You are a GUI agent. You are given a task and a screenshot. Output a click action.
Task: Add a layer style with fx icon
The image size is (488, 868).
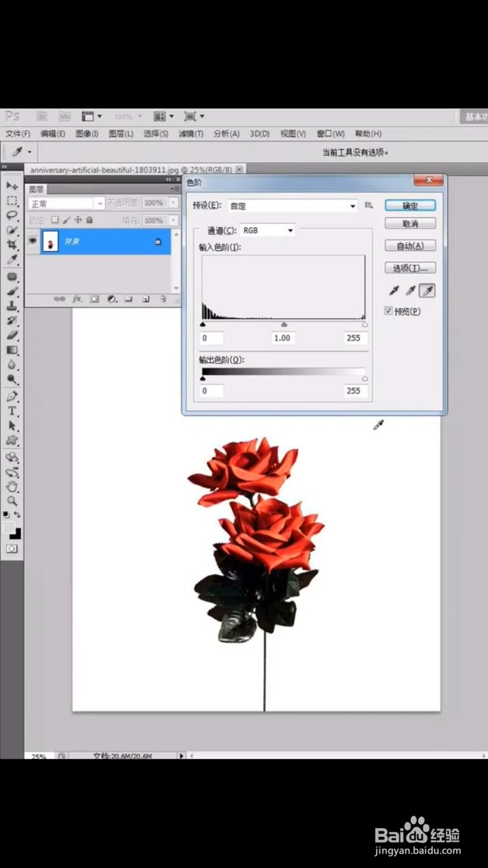point(77,298)
